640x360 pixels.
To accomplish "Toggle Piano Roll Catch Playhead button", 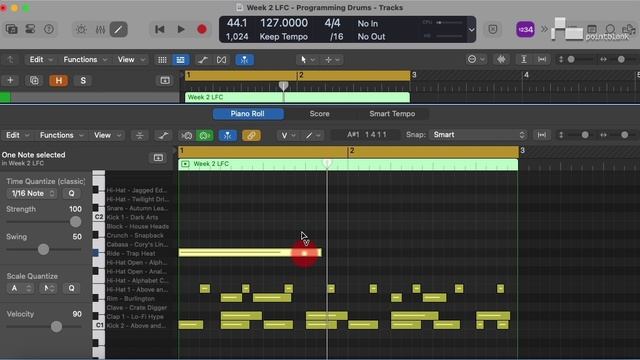I will [x=227, y=136].
